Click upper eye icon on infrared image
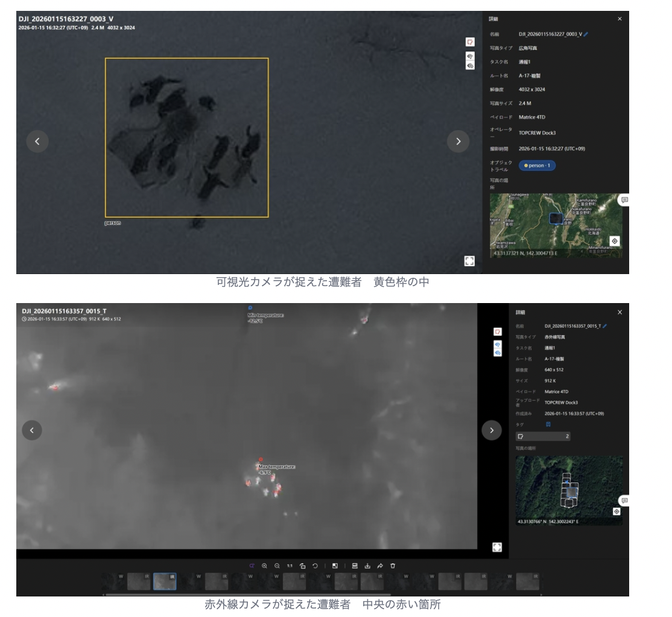 coord(498,344)
